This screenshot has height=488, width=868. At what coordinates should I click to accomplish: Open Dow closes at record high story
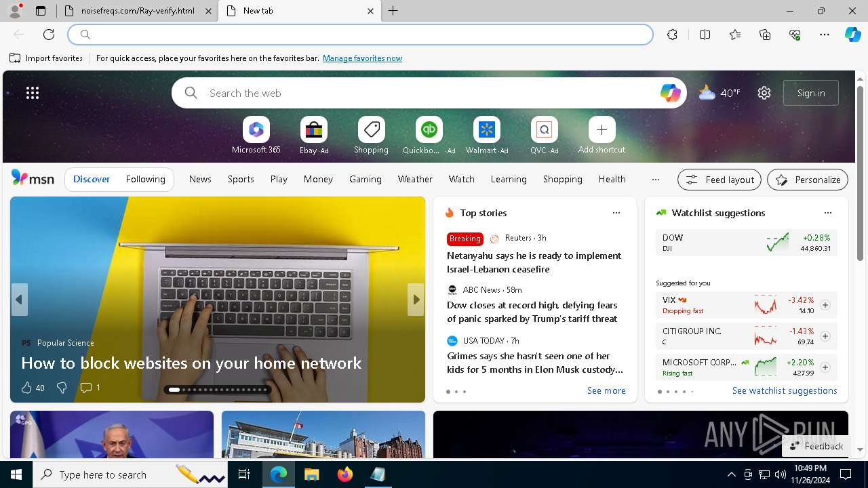(x=532, y=312)
